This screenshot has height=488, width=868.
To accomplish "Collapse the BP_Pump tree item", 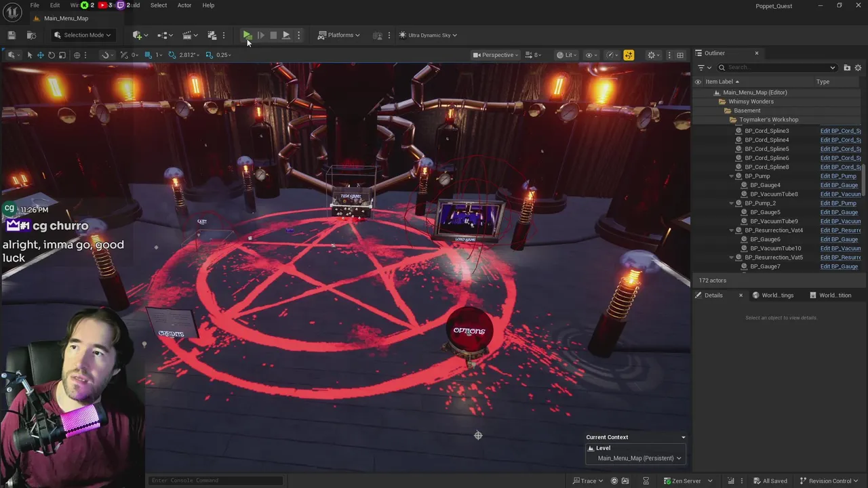I will point(732,176).
